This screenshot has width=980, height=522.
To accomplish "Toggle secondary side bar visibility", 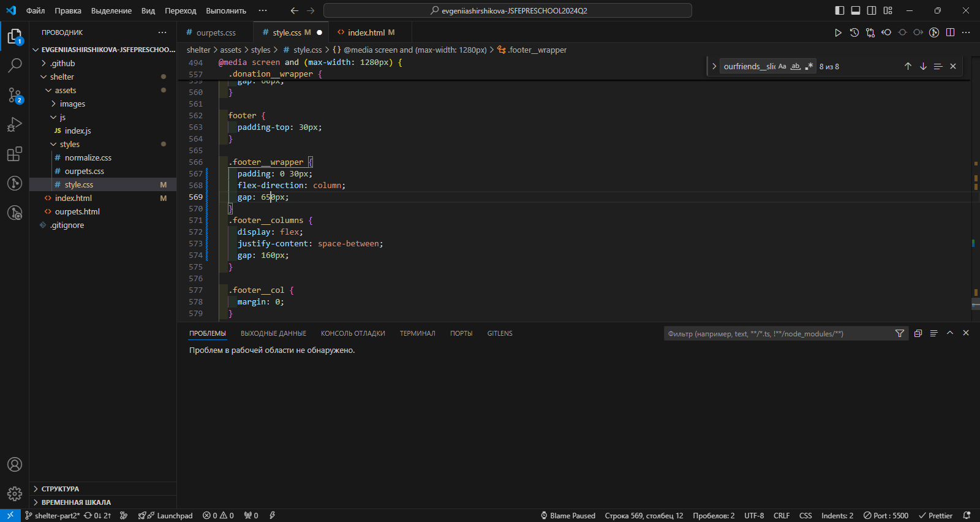I will pos(872,10).
